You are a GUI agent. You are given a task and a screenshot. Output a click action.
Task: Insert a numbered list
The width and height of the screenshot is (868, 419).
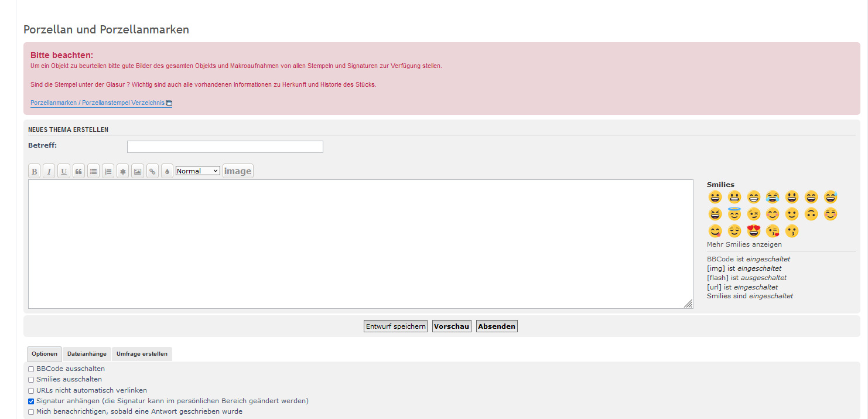click(108, 171)
